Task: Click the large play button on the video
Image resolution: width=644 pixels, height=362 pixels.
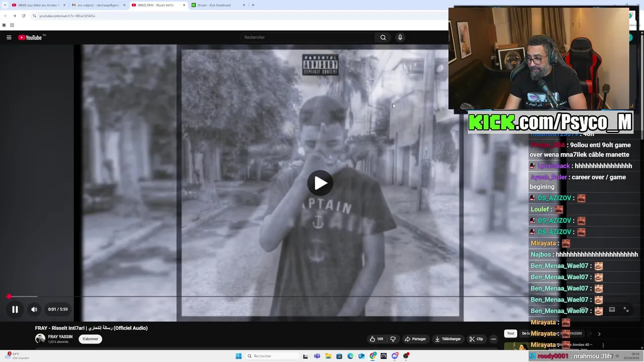Action: (320, 183)
